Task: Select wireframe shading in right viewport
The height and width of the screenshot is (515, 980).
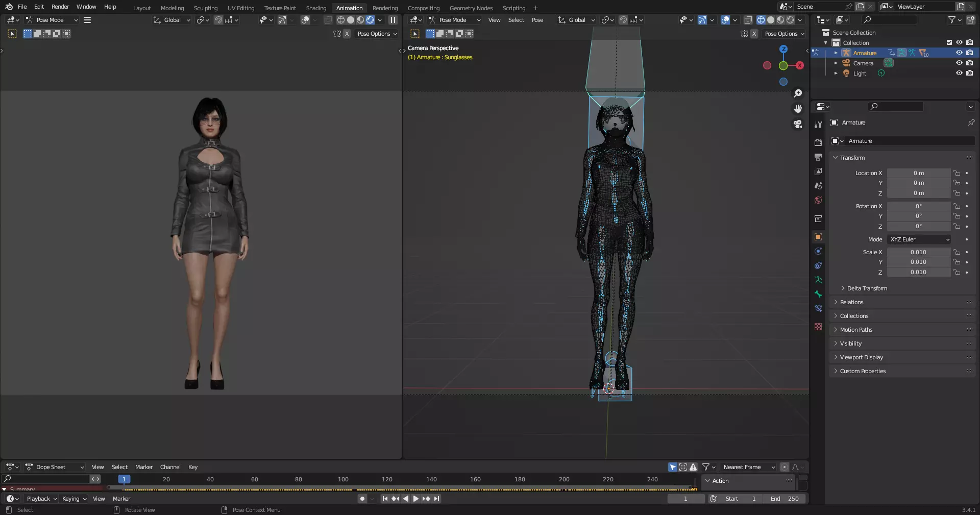Action: (x=761, y=20)
